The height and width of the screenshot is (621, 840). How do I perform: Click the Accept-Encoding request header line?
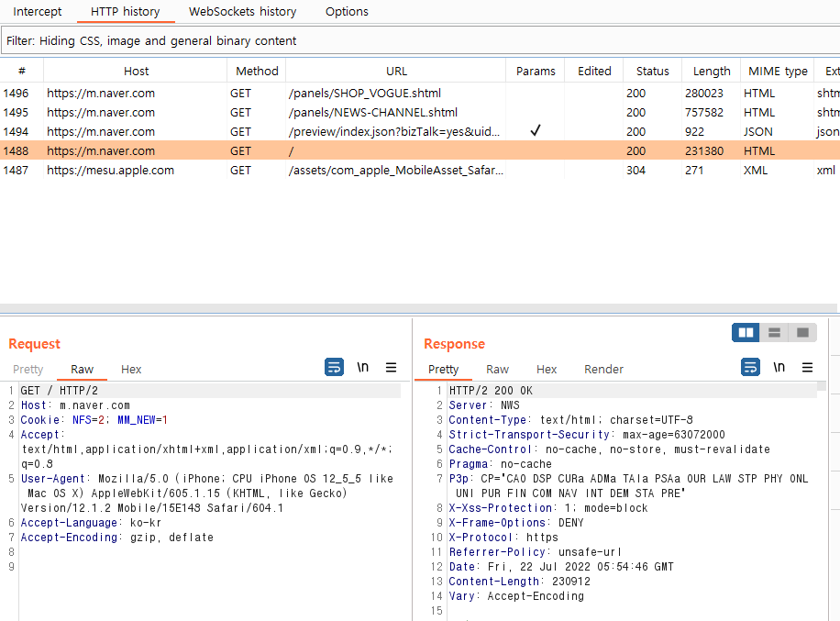coord(116,538)
